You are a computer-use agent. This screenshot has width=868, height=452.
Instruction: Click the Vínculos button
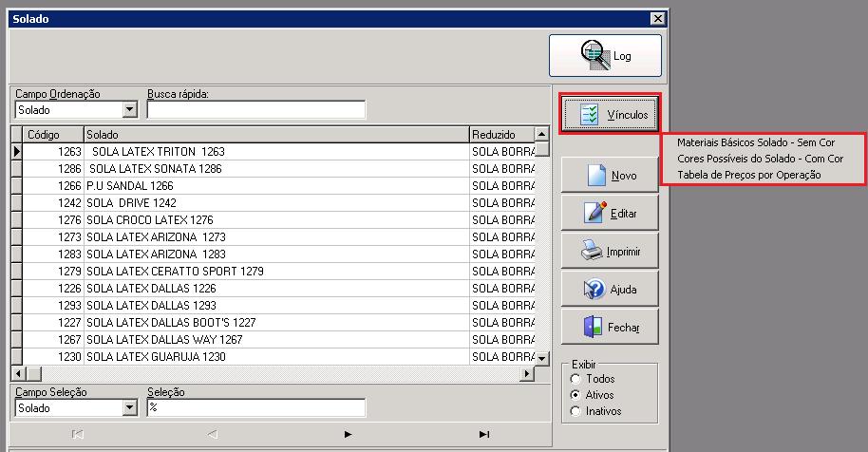tap(610, 114)
